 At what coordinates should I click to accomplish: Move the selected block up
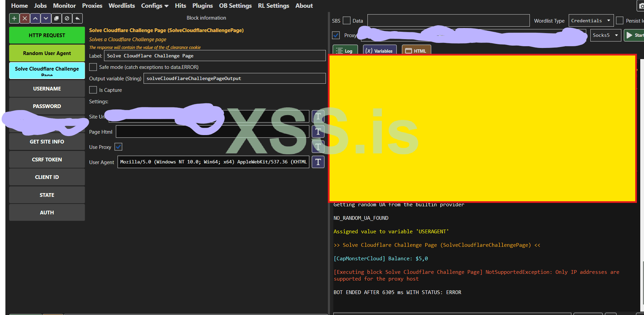[x=35, y=18]
